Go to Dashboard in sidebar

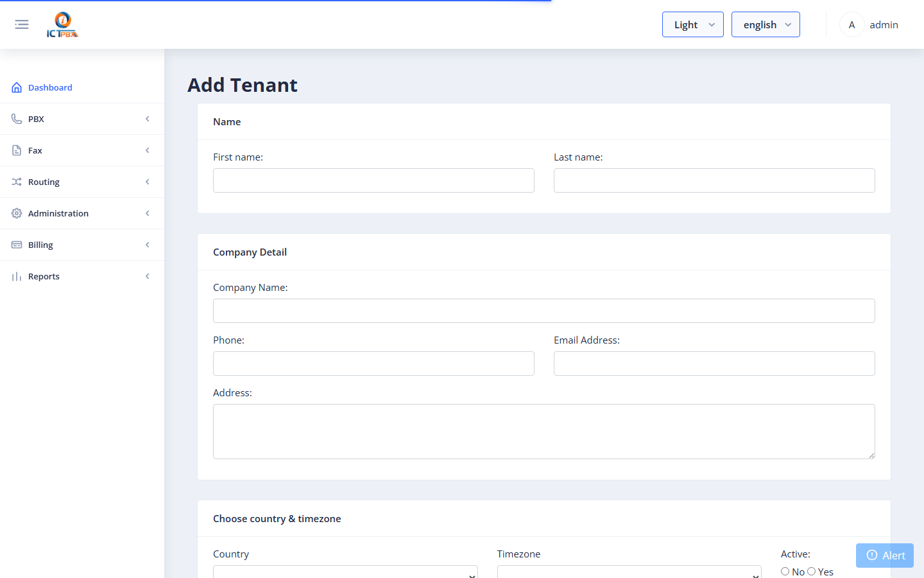[82, 87]
